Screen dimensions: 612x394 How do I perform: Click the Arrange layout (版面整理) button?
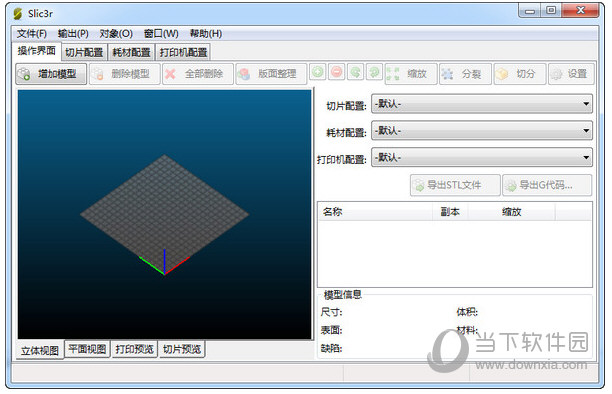(271, 74)
